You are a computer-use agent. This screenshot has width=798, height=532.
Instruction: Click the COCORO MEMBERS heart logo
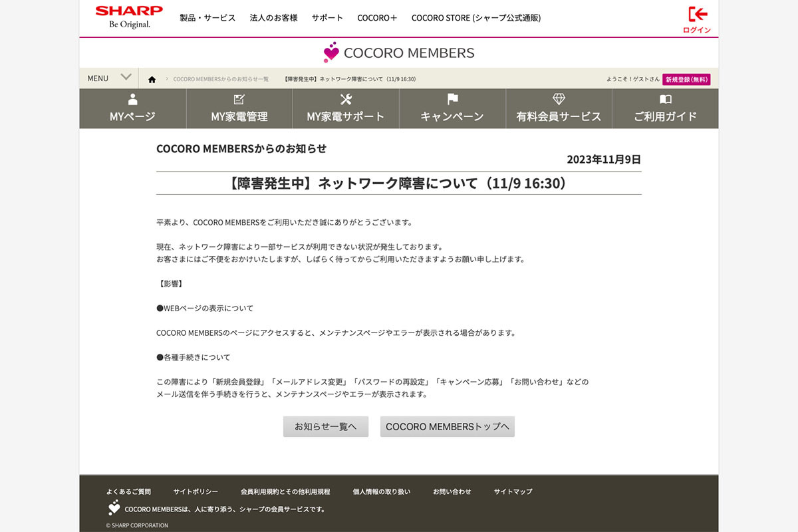331,53
